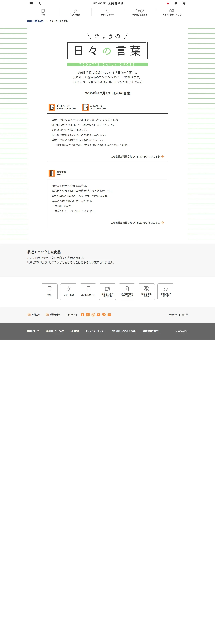The width and height of the screenshot is (215, 644).
Task: Open the content link for the 月の表面 quote
Action: click(x=137, y=223)
